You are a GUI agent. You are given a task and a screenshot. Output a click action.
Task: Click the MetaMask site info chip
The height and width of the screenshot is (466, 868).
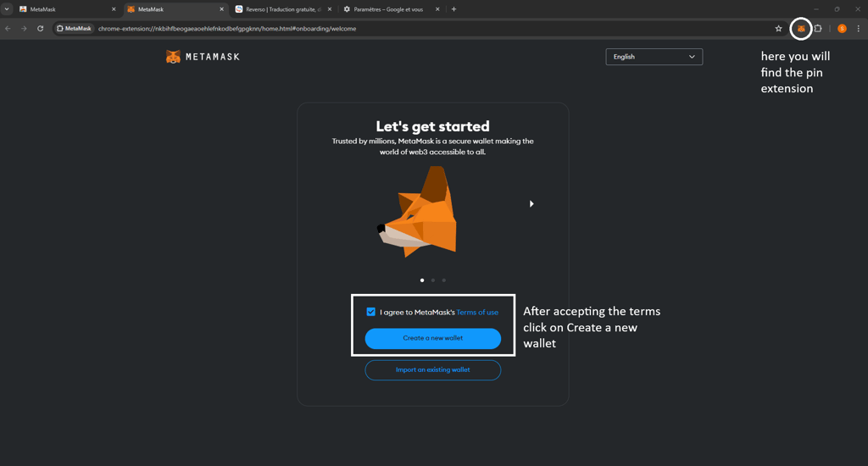[75, 29]
